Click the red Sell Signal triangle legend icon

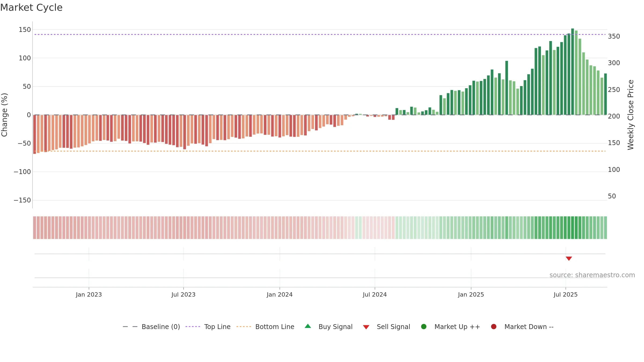pyautogui.click(x=366, y=327)
